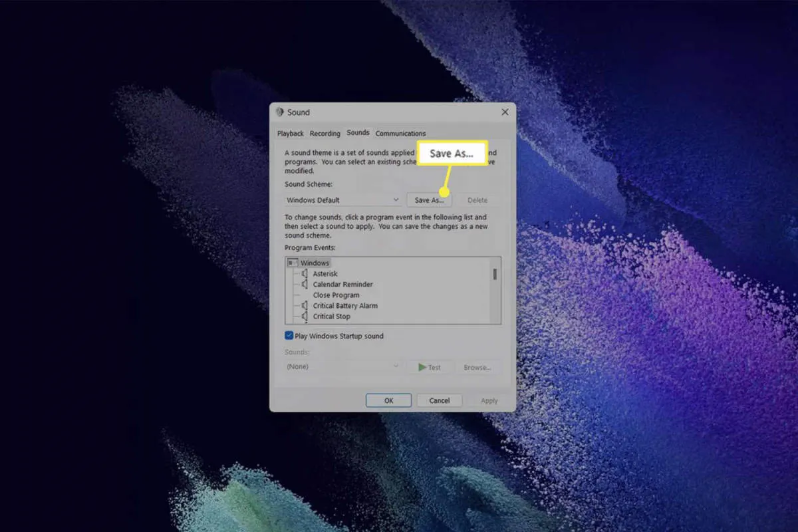Select the Critical Battery Alarm event
The height and width of the screenshot is (532, 798).
point(345,306)
